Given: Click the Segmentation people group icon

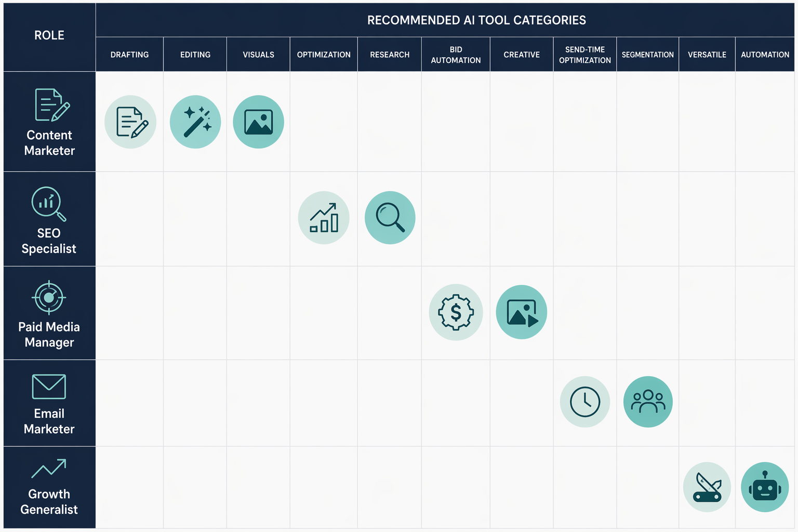Looking at the screenshot, I should (x=648, y=402).
